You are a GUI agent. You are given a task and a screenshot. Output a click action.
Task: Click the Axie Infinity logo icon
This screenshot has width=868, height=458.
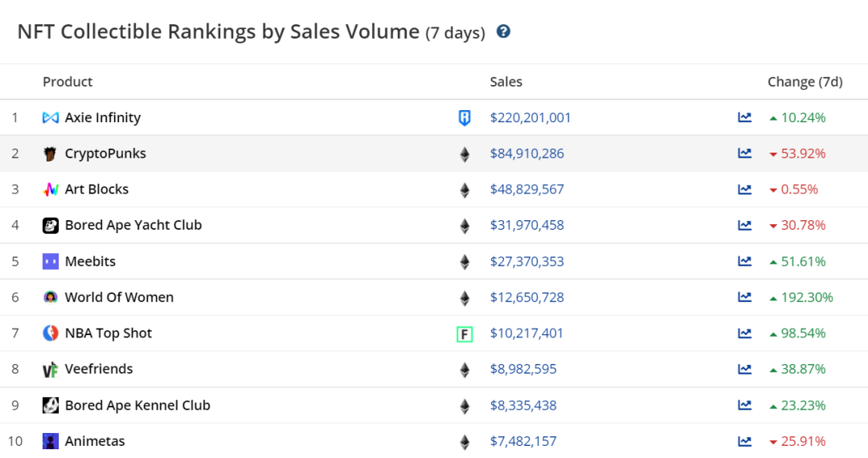click(x=51, y=117)
